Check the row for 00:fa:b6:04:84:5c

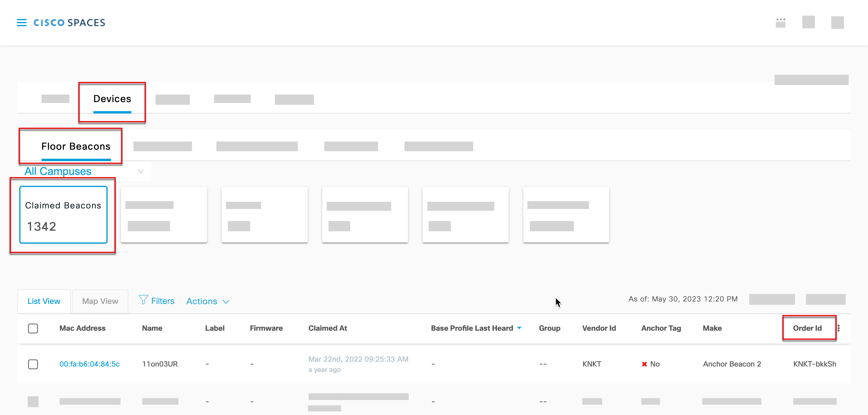pos(33,364)
